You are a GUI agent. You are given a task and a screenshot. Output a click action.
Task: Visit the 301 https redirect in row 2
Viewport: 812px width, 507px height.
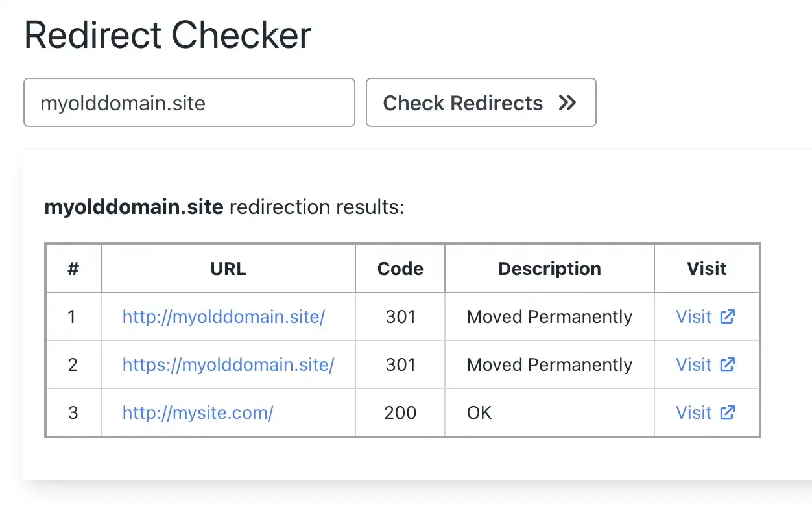click(694, 364)
